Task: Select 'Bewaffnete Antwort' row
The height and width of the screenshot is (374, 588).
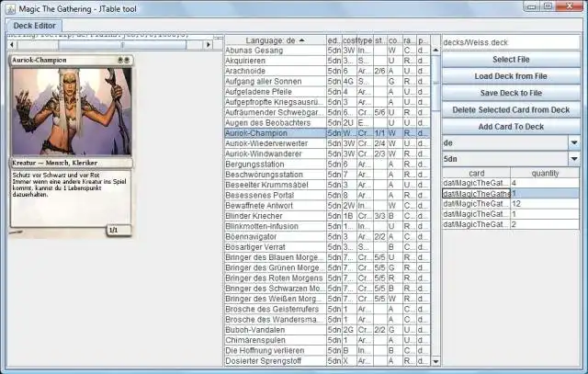Action: tap(327, 206)
